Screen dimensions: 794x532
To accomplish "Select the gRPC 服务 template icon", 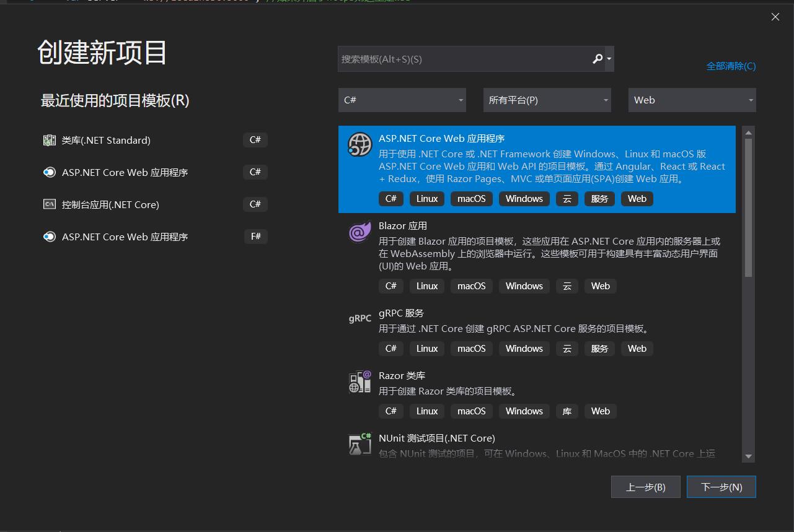I will click(360, 318).
